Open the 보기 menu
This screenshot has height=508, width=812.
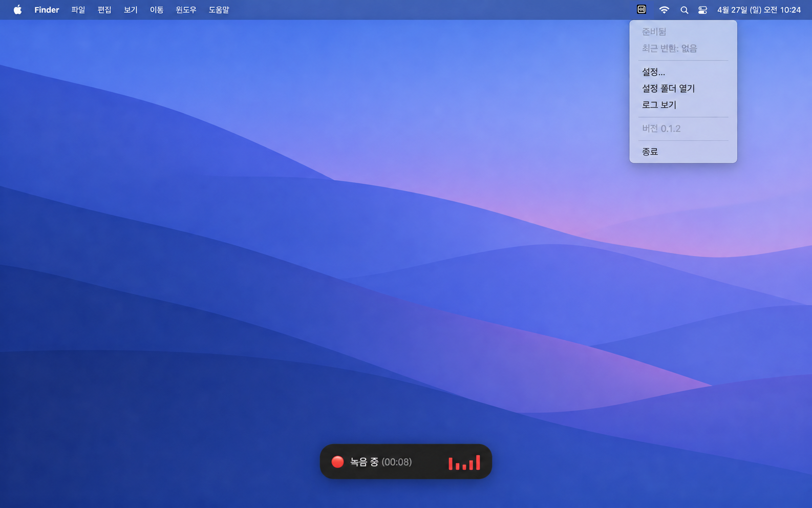pos(131,10)
